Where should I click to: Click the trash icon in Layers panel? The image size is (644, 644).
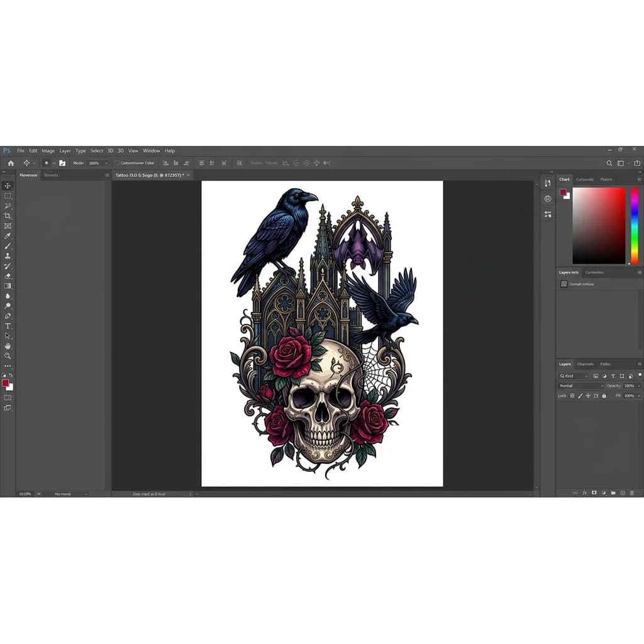tap(631, 492)
